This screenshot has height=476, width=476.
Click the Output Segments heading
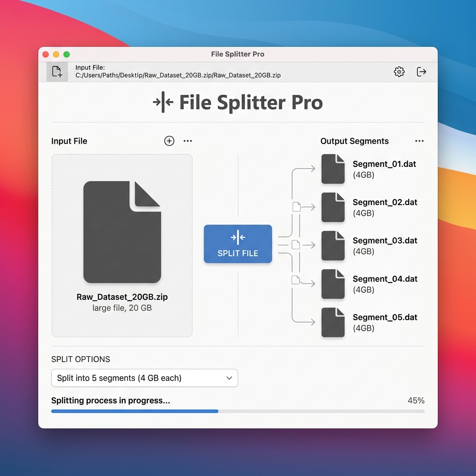tap(354, 141)
